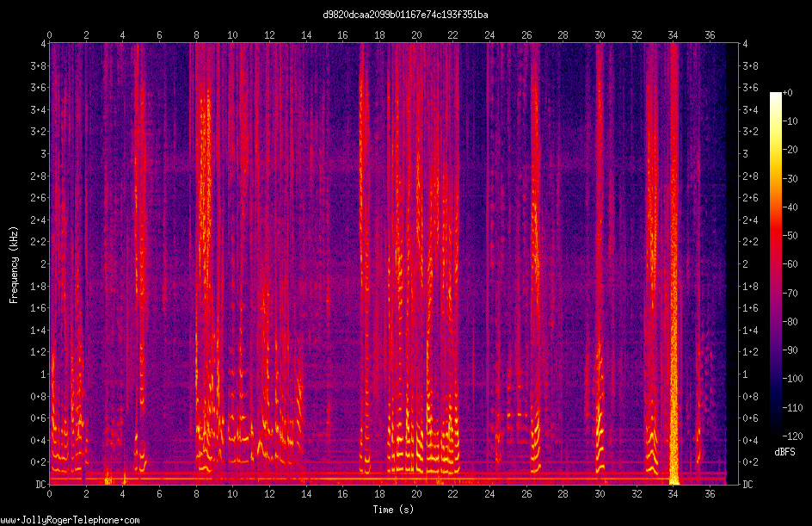Click the Time (s) axis label
812x526 pixels.
(x=393, y=510)
